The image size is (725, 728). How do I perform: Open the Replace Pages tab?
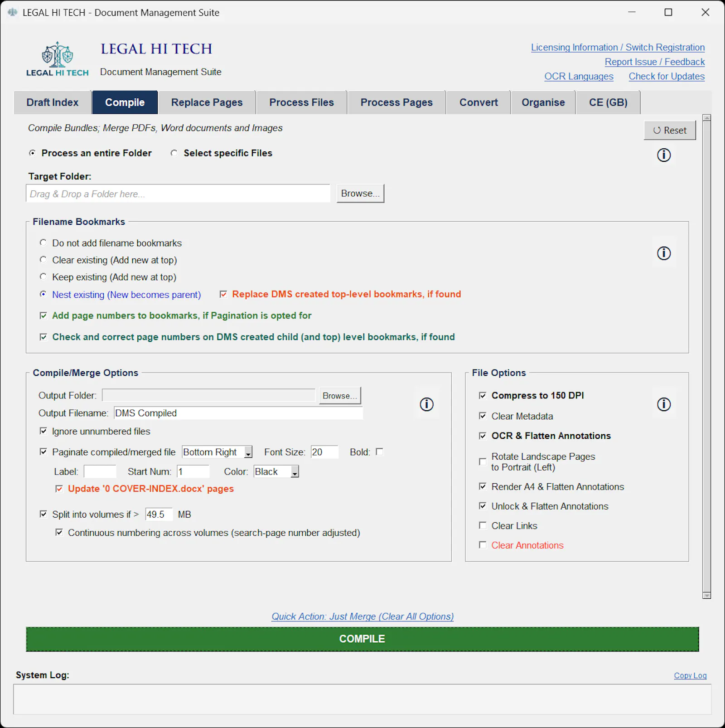(207, 102)
